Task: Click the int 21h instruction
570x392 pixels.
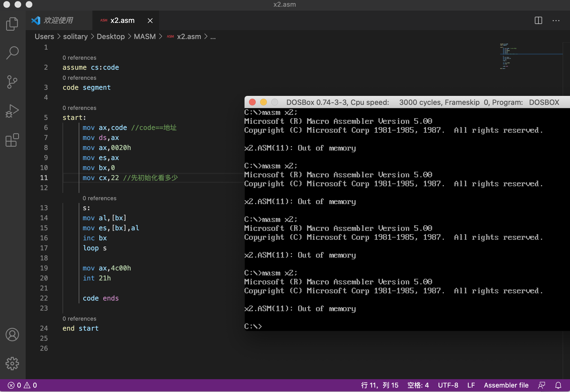Action: click(97, 278)
